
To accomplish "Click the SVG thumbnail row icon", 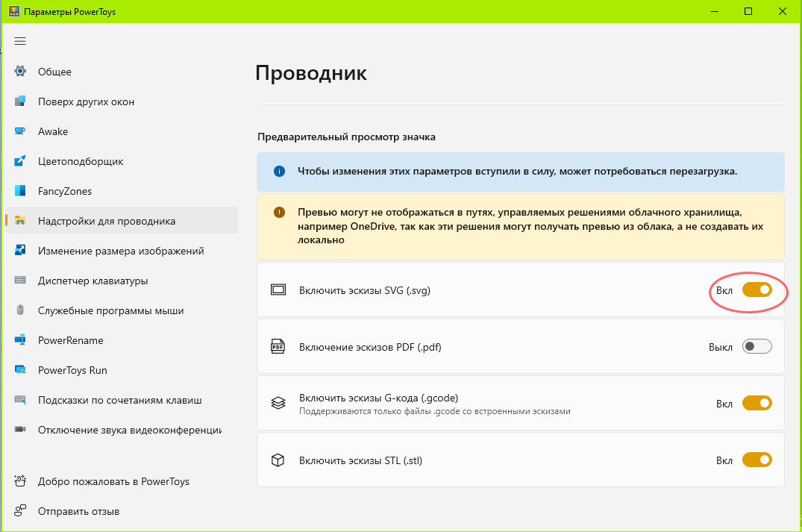I will point(278,290).
